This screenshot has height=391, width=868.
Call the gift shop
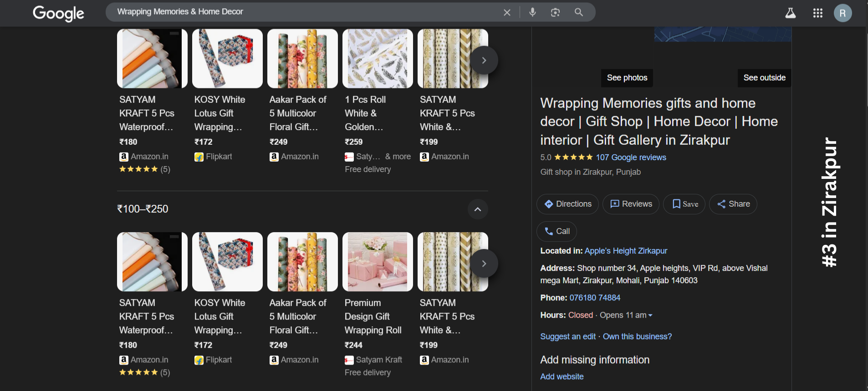point(557,231)
